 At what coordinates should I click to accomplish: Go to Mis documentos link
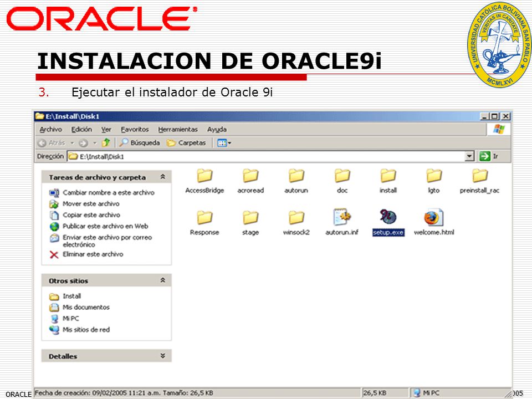coord(86,307)
